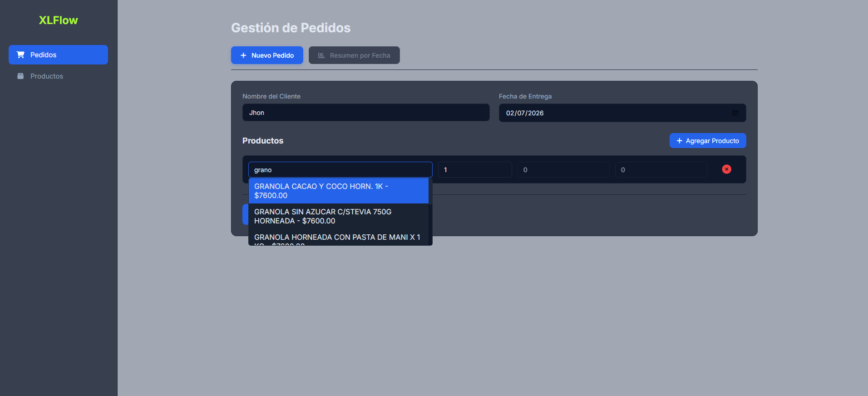
Task: Click the red remove product row icon
Action: click(x=726, y=169)
